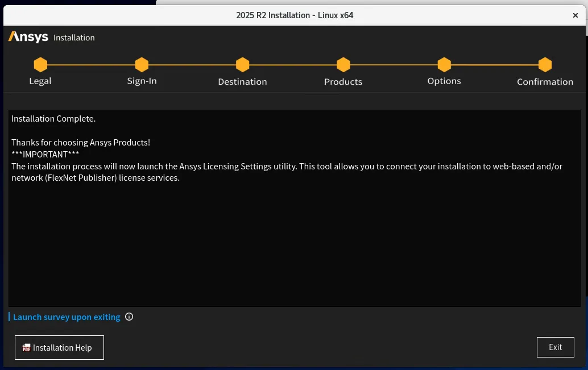The height and width of the screenshot is (370, 588).
Task: Select the Confirmation step label
Action: [x=545, y=82]
